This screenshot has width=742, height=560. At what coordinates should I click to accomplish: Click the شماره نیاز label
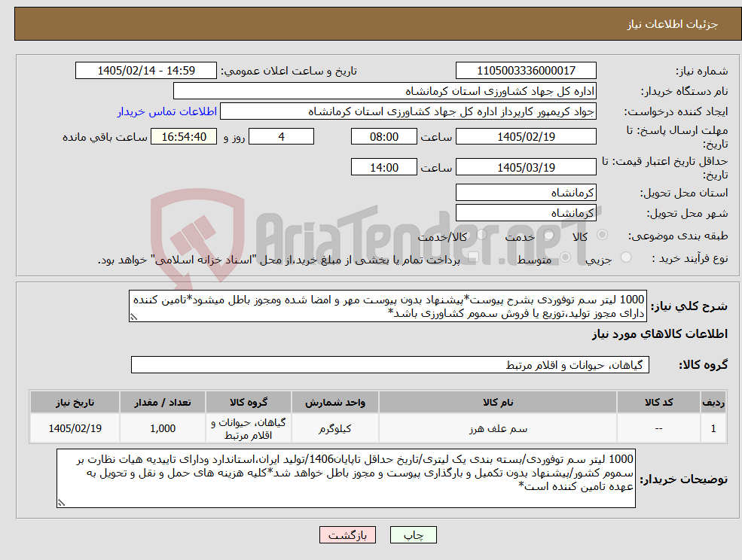click(702, 71)
